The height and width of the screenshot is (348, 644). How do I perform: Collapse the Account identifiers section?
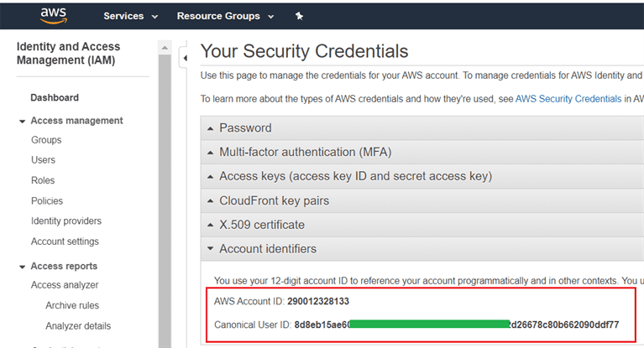point(268,249)
